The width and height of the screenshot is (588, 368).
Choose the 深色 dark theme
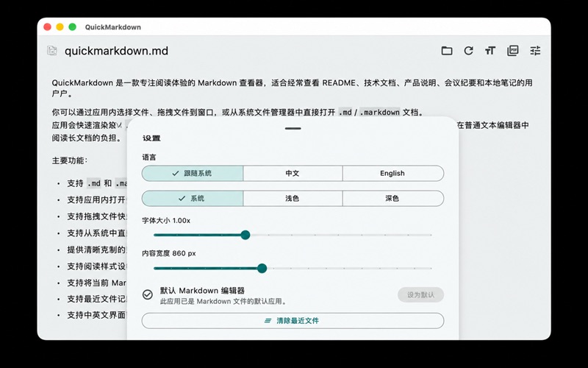tap(392, 199)
